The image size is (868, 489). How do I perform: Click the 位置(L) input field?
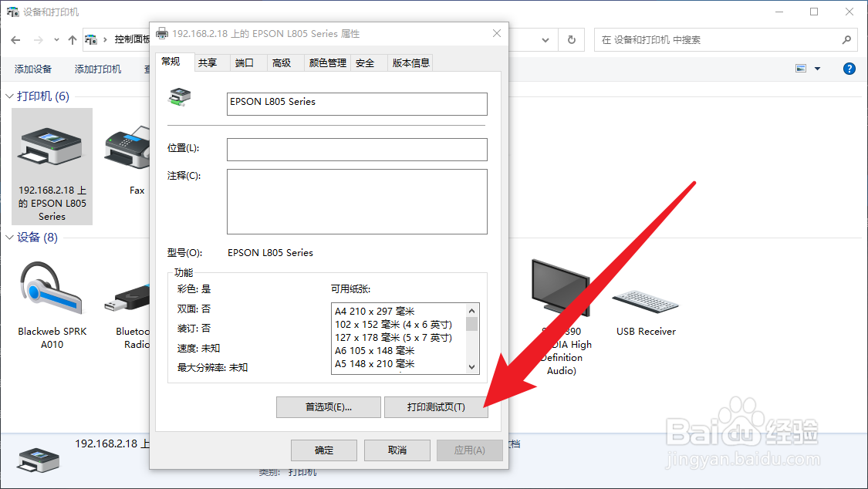(357, 150)
